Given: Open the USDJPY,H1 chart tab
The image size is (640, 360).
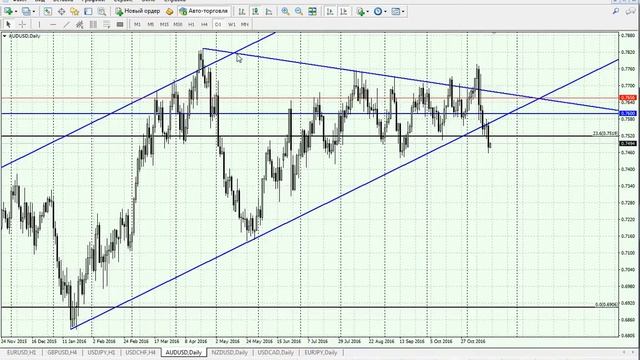Looking at the screenshot, I should [x=101, y=352].
